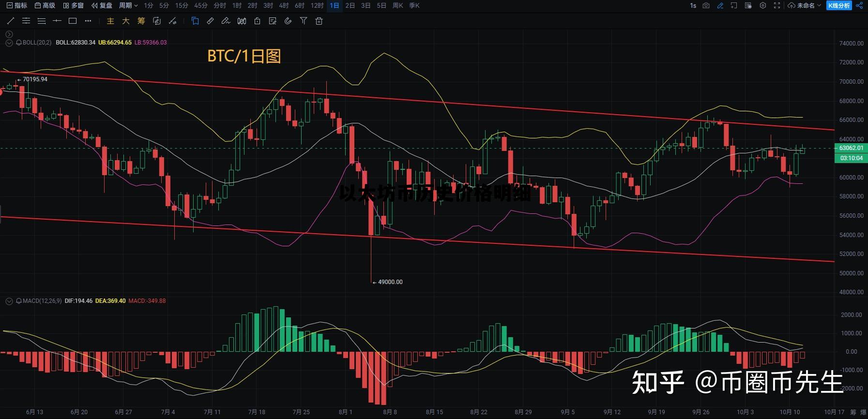Open chart settings hexagon icon
The image size is (868, 419).
click(x=763, y=5)
